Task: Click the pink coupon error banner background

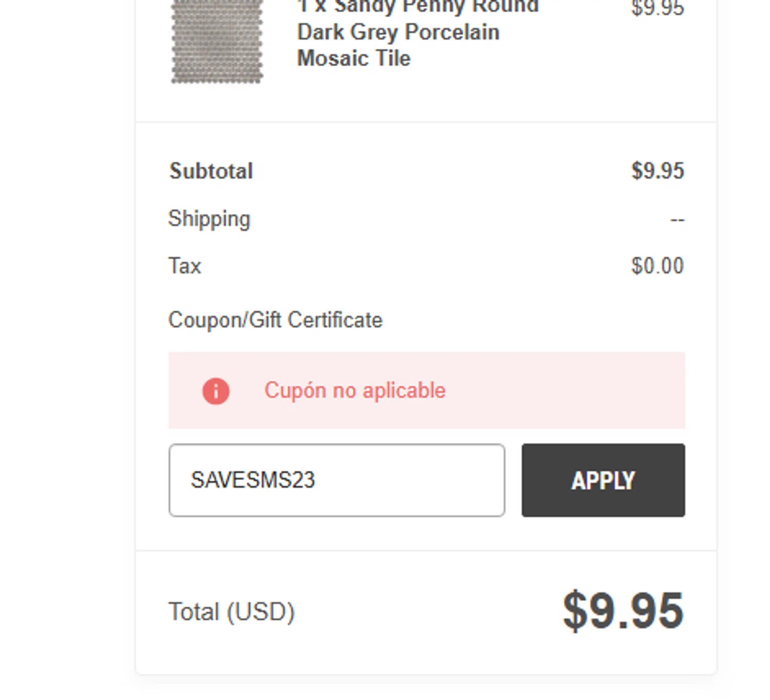Action: pos(565,390)
